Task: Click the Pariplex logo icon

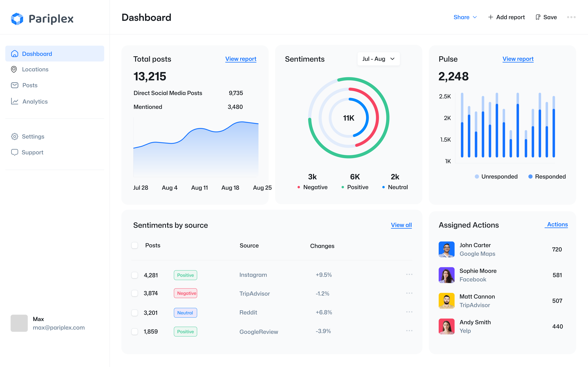Action: 17,19
